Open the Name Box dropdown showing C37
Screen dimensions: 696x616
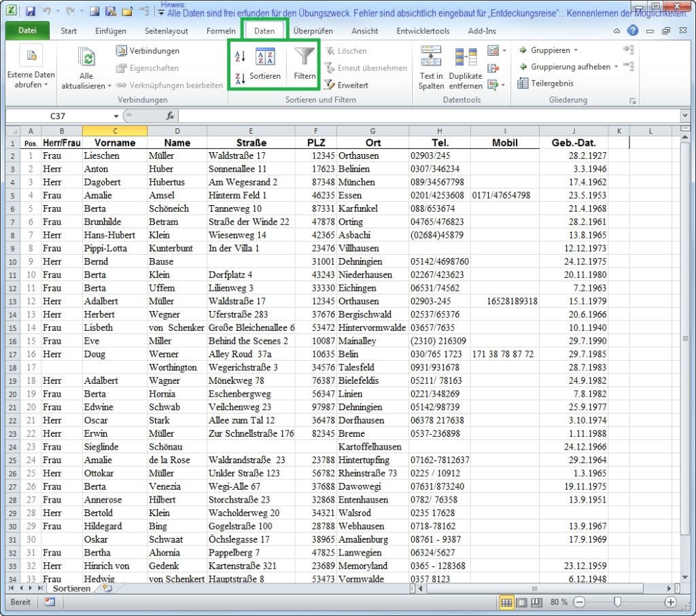click(116, 115)
